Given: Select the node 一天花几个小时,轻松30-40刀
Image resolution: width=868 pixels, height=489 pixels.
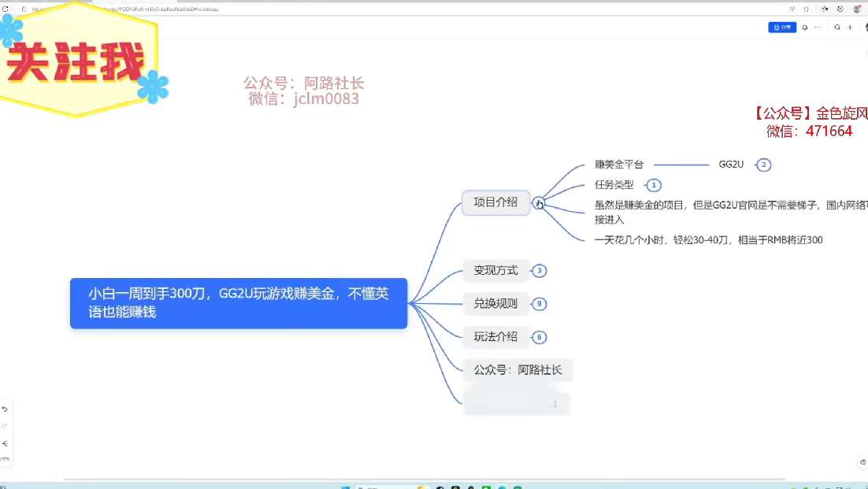Looking at the screenshot, I should pos(709,240).
